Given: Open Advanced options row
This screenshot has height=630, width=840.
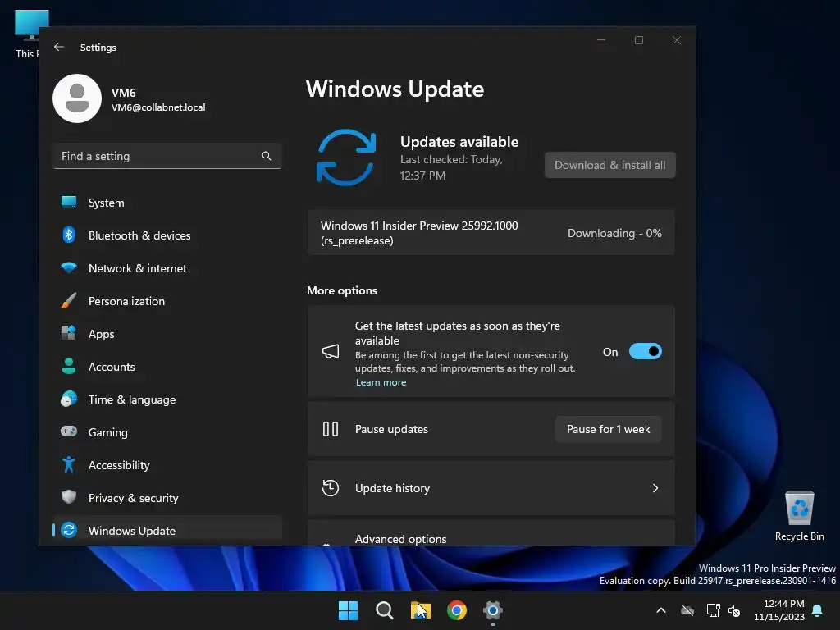Looking at the screenshot, I should [x=491, y=533].
